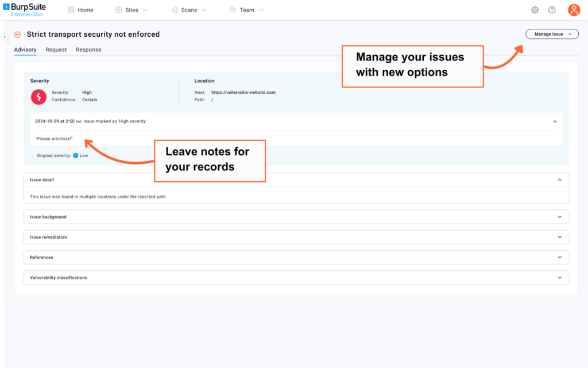
Task: Click the text 'This issue was found in multiple locations'
Action: pyautogui.click(x=73, y=197)
